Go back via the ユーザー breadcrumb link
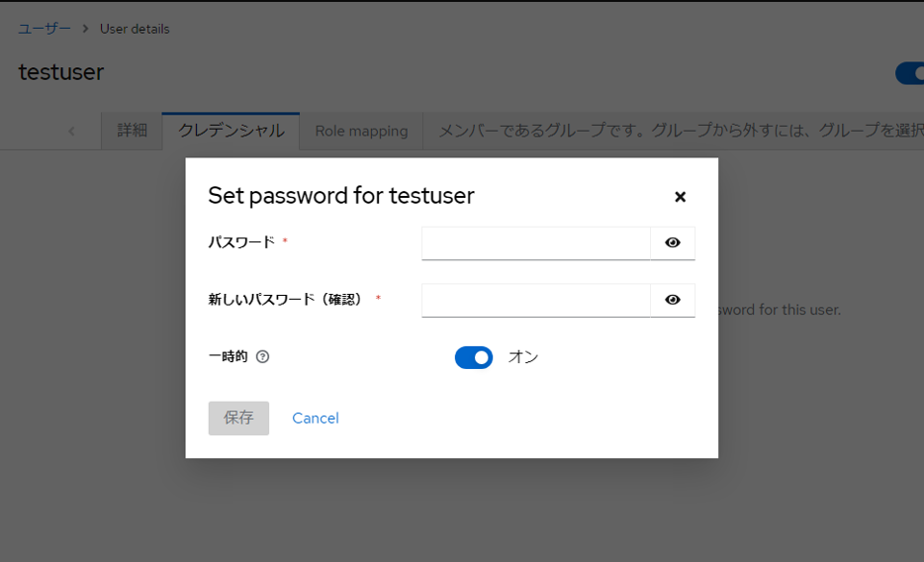 [x=45, y=29]
